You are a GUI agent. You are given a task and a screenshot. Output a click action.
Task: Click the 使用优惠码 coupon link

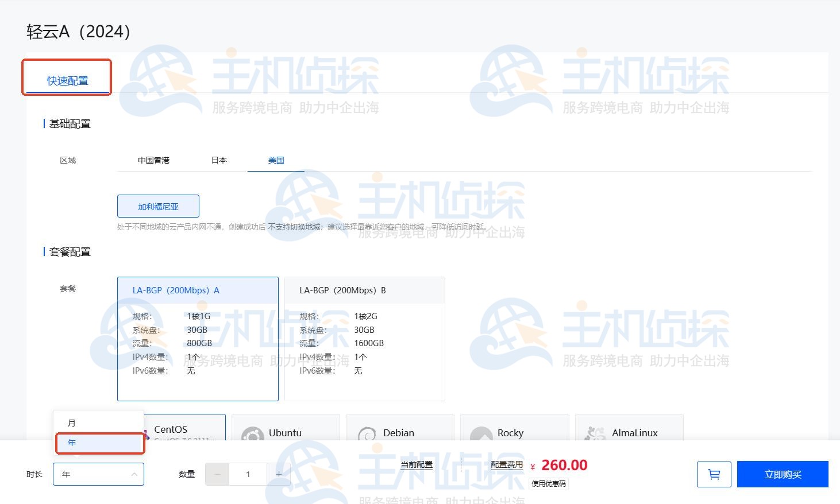tap(548, 484)
